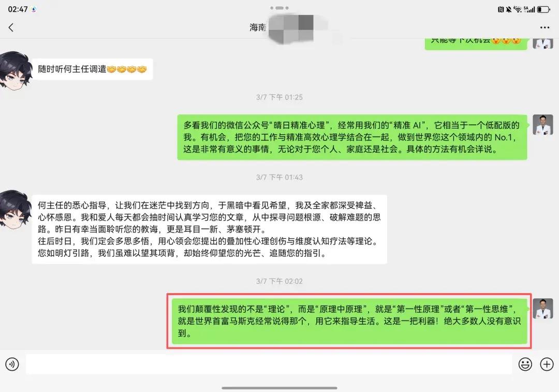Tap the Wi-Fi icon in status bar
This screenshot has height=392, width=559.
point(517,10)
